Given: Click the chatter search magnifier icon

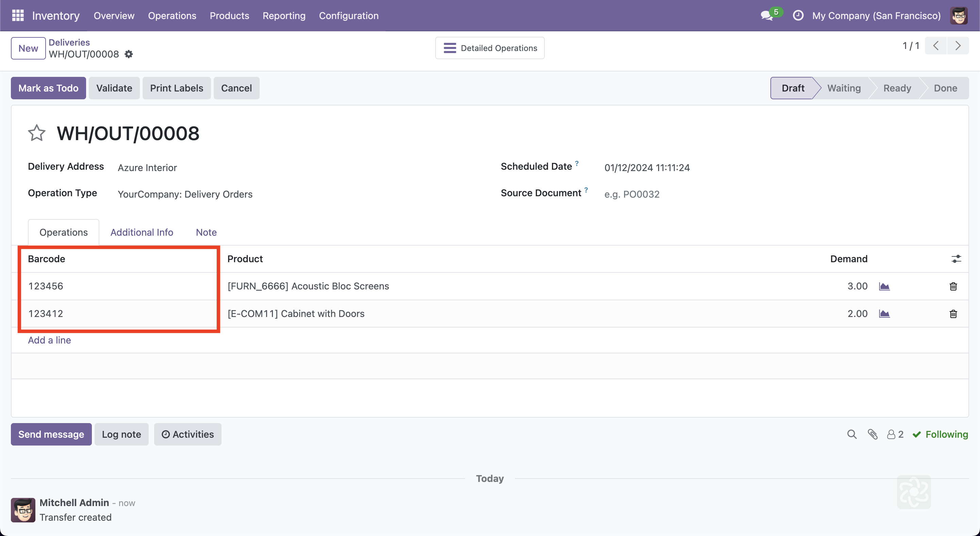Looking at the screenshot, I should coord(852,434).
